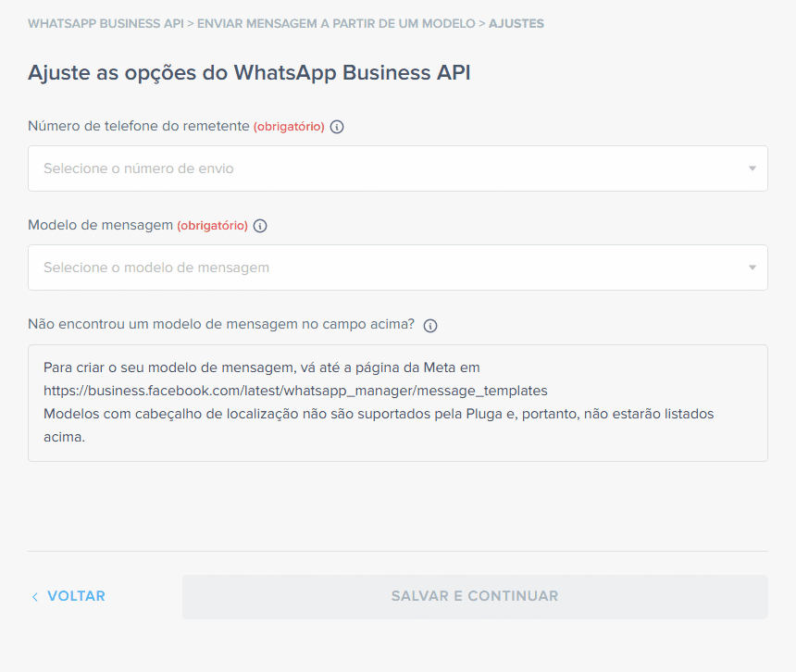Viewport: 796px width, 672px height.
Task: Expand the "Selecione o número de envio" dropdown
Action: tap(398, 168)
